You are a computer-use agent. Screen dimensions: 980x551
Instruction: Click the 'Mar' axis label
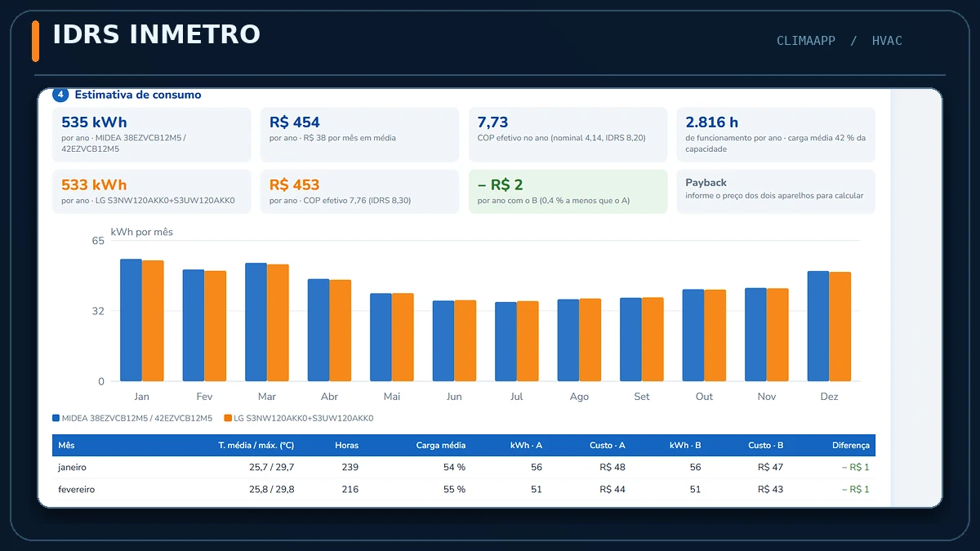coord(267,397)
